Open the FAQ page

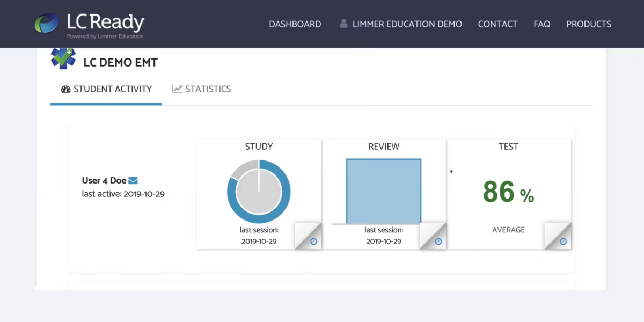tap(541, 24)
